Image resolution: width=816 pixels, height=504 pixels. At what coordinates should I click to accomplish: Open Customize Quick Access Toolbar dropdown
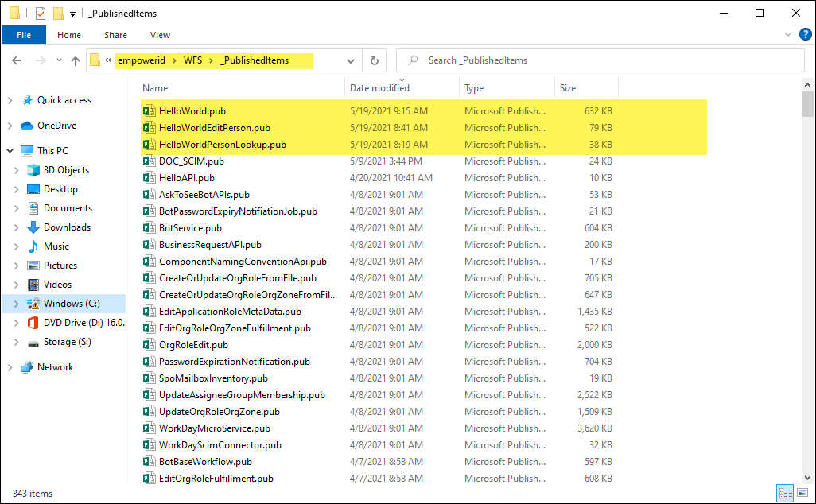[73, 14]
